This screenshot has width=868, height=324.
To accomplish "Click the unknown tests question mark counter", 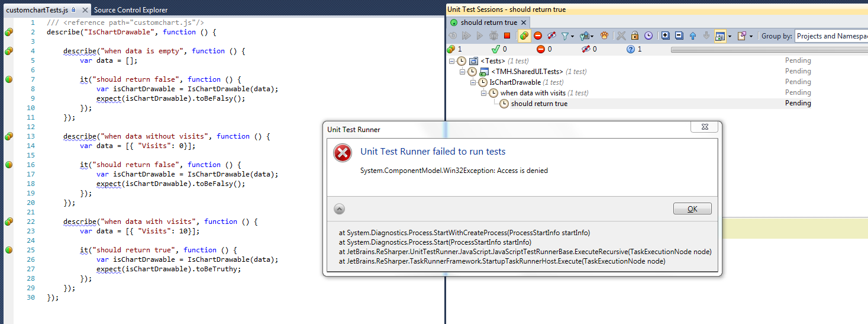I will pyautogui.click(x=634, y=49).
